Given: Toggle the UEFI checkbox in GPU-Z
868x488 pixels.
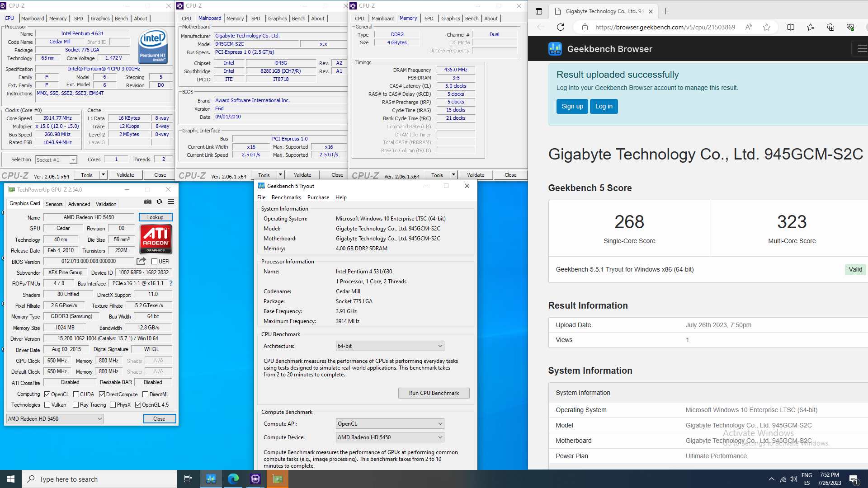Looking at the screenshot, I should coord(154,262).
